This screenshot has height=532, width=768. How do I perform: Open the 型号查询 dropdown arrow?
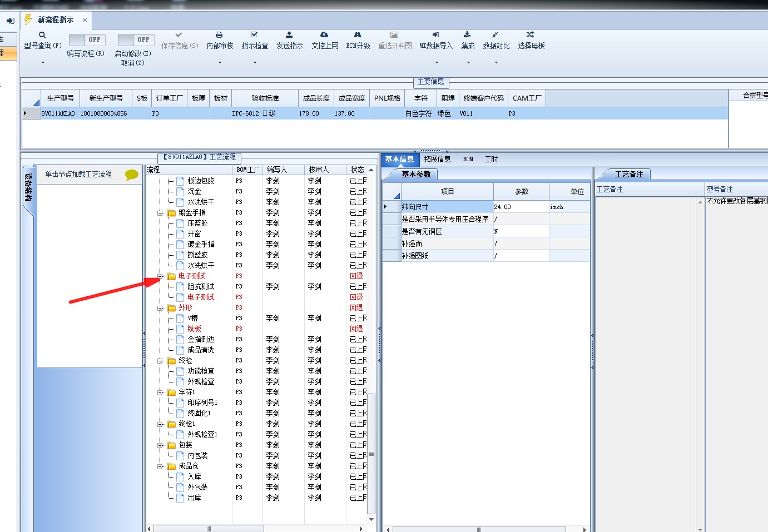pyautogui.click(x=43, y=63)
